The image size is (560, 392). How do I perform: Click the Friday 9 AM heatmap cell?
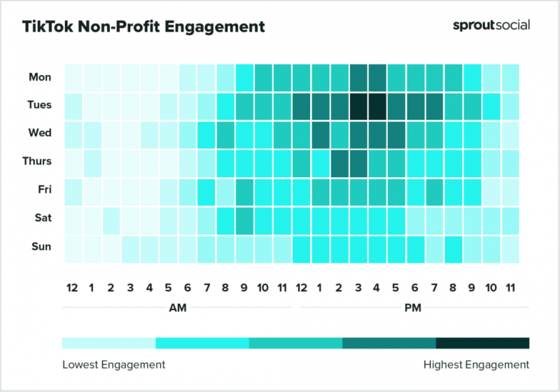click(244, 192)
